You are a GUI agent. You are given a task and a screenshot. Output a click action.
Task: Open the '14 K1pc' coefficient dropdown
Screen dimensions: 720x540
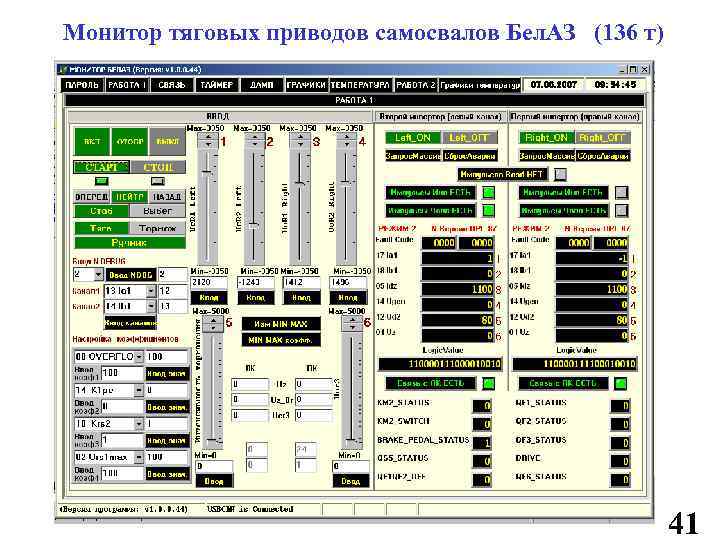[139, 390]
